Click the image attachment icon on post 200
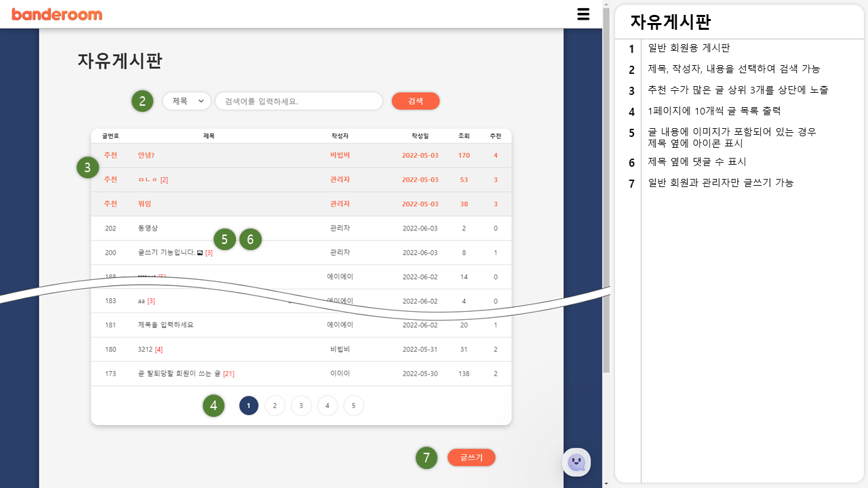868x488 pixels. (x=200, y=253)
